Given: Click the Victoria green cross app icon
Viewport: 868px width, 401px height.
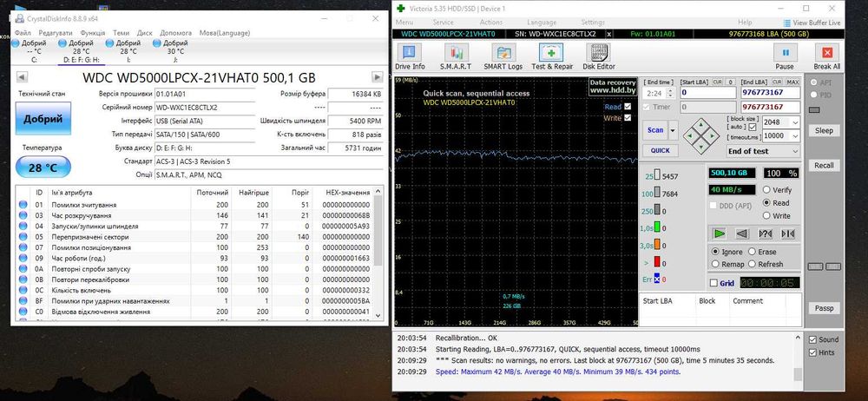Looking at the screenshot, I should [x=400, y=9].
